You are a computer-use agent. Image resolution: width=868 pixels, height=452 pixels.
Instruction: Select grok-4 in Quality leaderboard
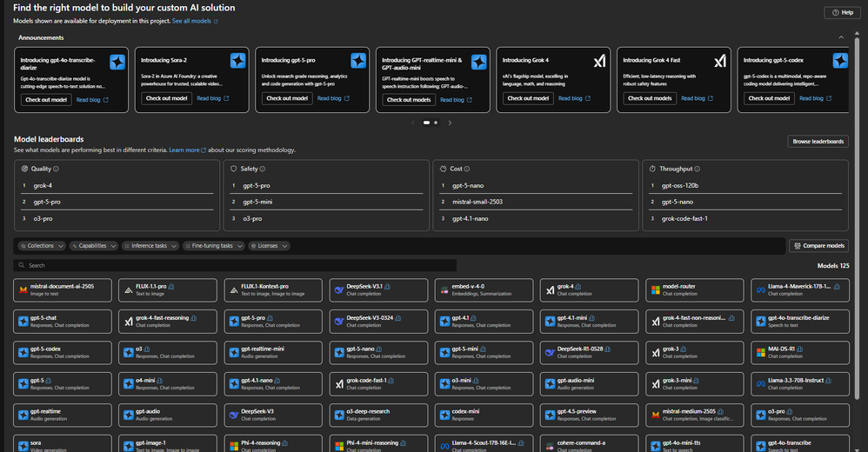pos(43,186)
